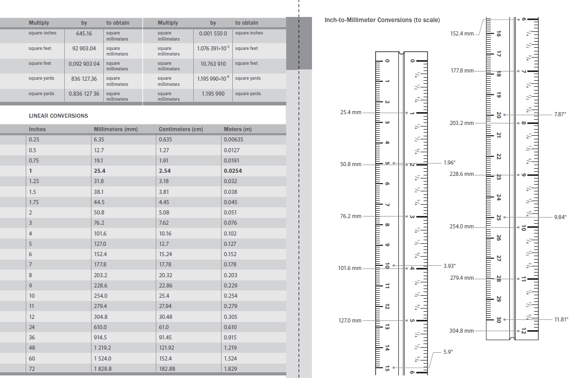
Task: Select the multiplier "92 903.04"
Action: [84, 48]
